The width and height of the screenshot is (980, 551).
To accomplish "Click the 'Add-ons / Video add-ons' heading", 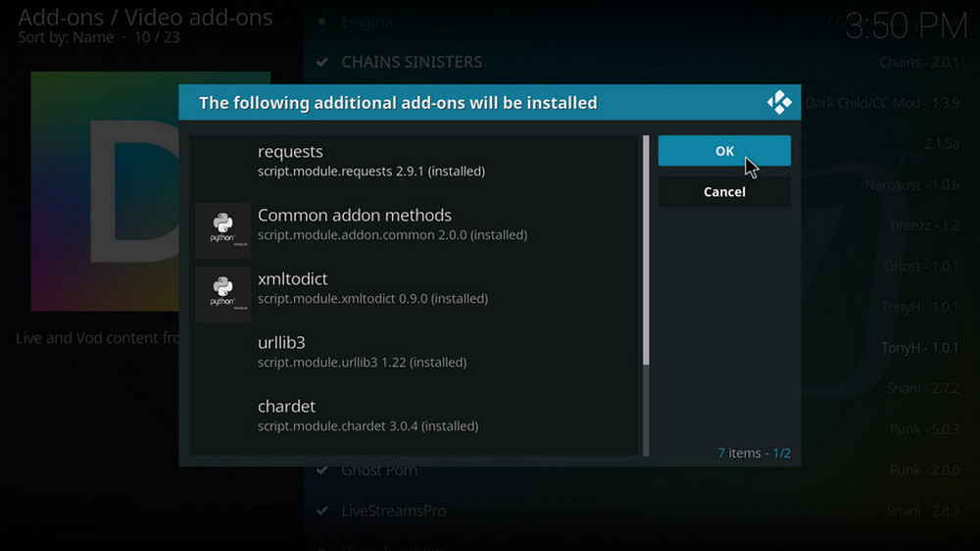I will (145, 17).
